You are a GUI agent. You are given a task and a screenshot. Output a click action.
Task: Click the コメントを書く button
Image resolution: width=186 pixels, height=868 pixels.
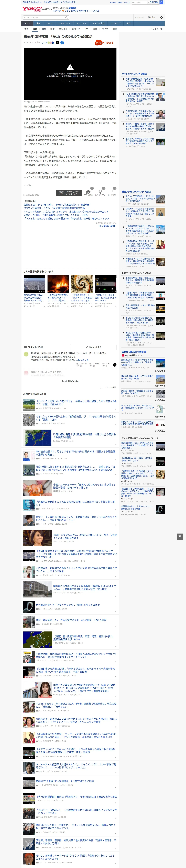tap(93, 347)
